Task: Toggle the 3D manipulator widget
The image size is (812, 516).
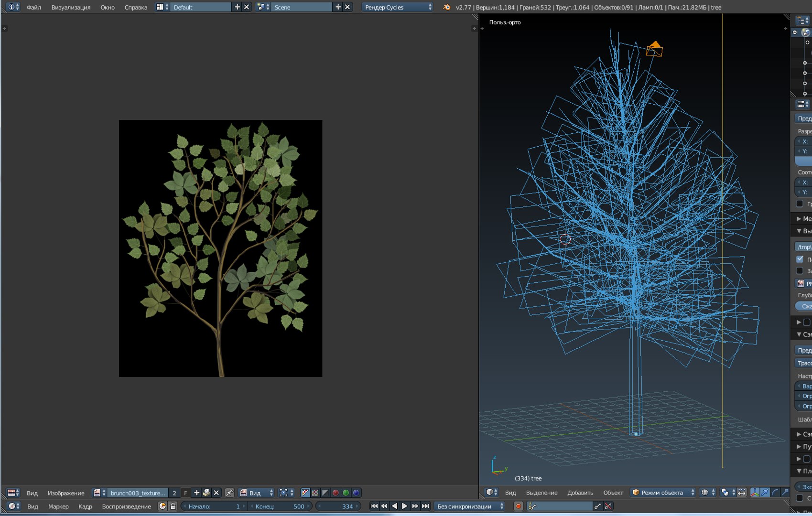Action: point(755,492)
